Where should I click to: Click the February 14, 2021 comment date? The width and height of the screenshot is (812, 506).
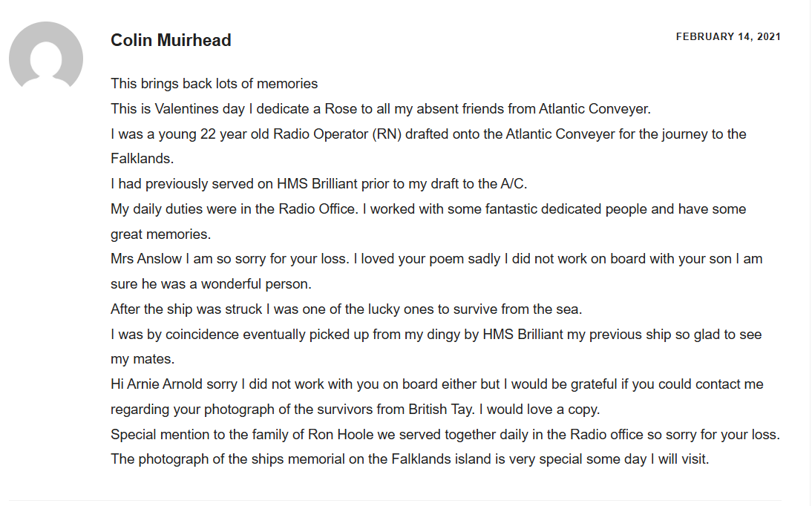click(x=728, y=37)
